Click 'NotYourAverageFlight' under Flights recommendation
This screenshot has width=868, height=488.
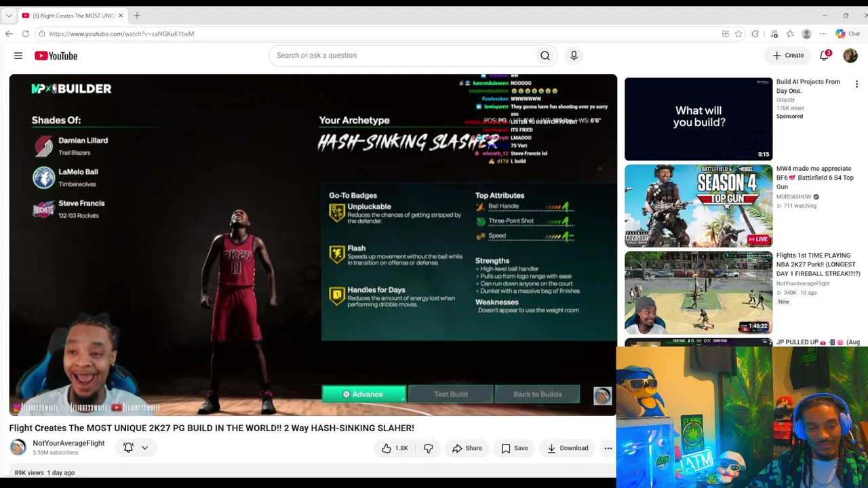pyautogui.click(x=803, y=283)
